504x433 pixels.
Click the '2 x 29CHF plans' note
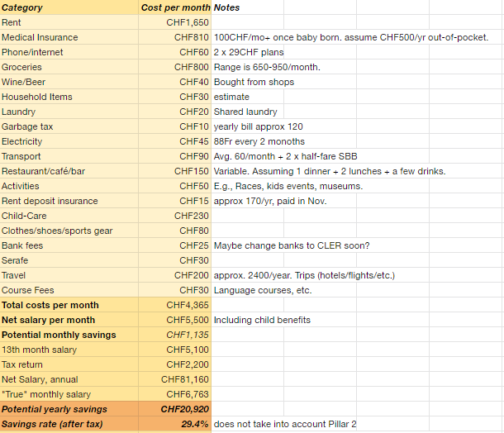point(249,52)
